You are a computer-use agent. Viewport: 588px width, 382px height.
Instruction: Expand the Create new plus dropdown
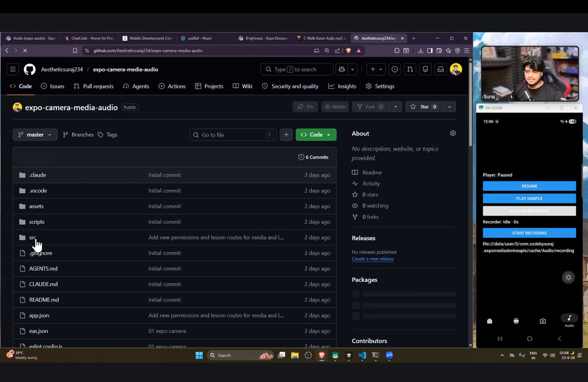point(376,70)
